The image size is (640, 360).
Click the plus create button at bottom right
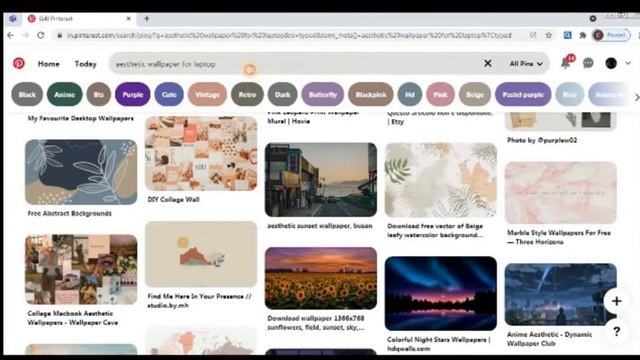(617, 301)
